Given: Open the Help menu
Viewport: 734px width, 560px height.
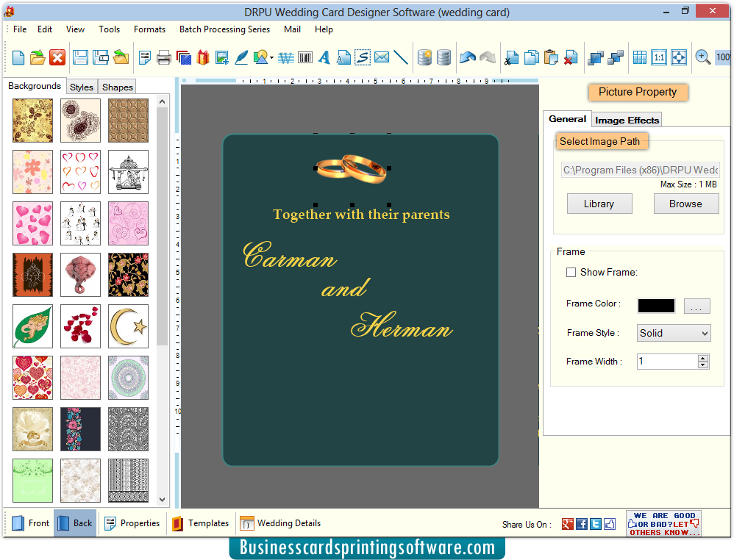Looking at the screenshot, I should pyautogui.click(x=324, y=29).
